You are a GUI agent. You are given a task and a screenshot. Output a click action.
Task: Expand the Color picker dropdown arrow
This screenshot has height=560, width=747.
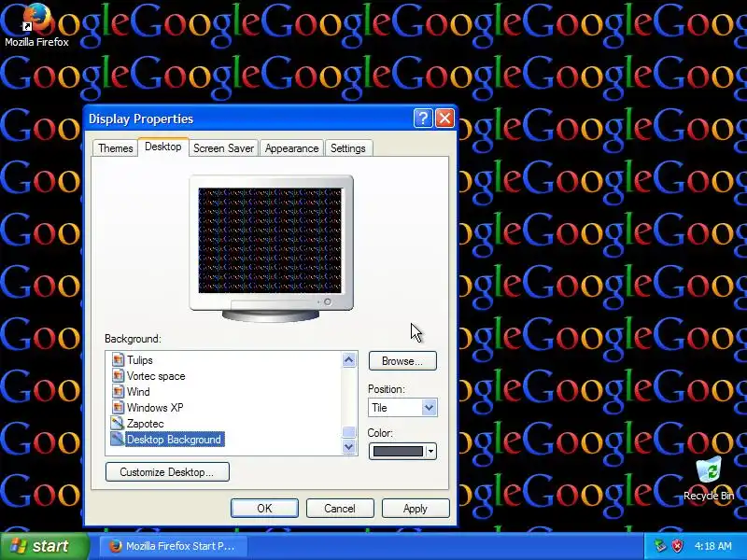[430, 451]
